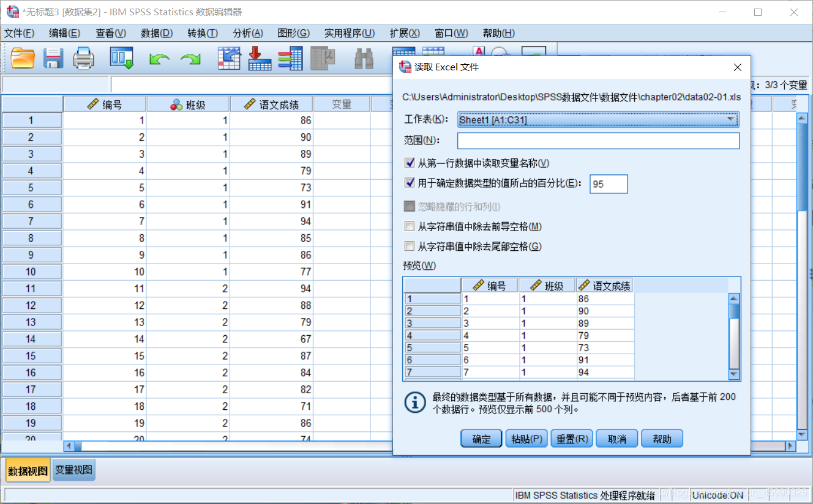This screenshot has width=813, height=504.
Task: Click the Go to case toolbar icon
Action: pos(230,58)
